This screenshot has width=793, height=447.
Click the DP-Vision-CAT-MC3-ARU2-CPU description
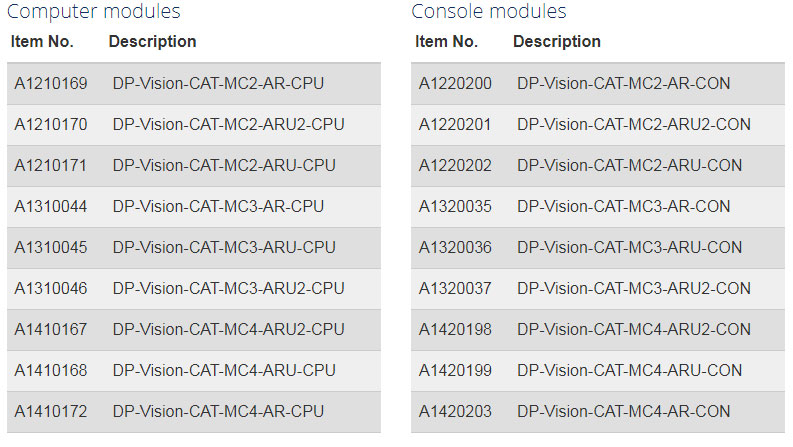(228, 288)
